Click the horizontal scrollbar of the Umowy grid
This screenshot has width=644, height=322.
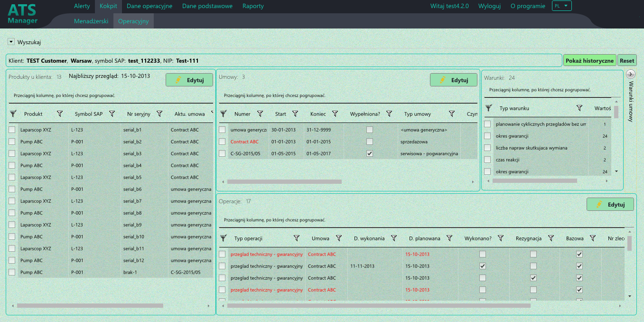[x=284, y=181]
